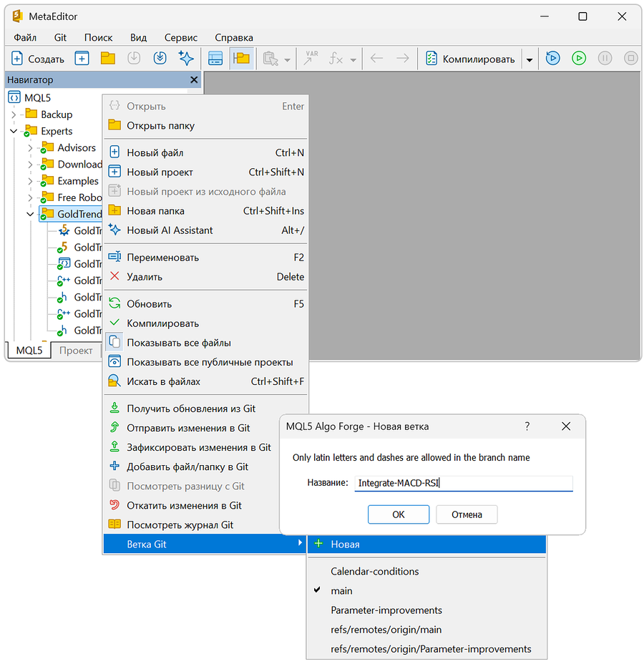Click the Добавить файл/папку в Git icon
Screen dimensions: 644x664
(114, 467)
